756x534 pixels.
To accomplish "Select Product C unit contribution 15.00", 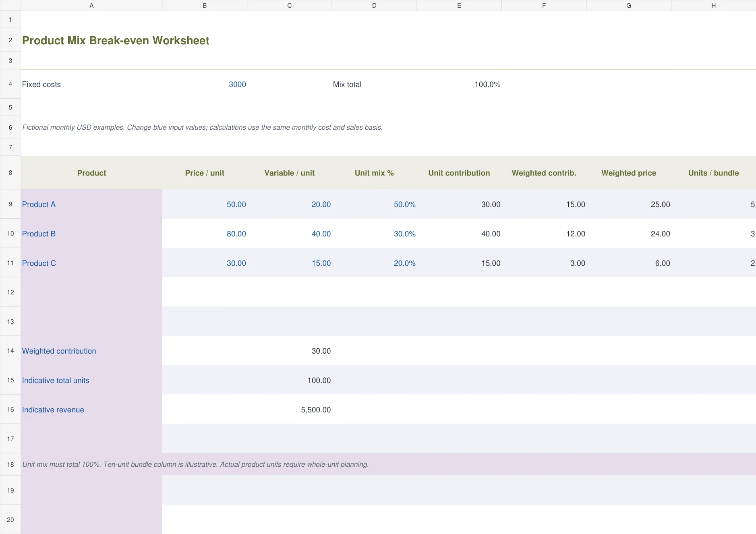I will [x=459, y=263].
